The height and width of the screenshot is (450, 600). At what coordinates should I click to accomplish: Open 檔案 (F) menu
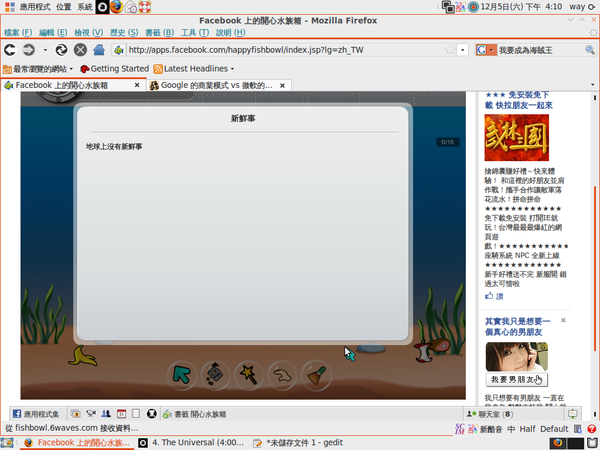tap(18, 33)
